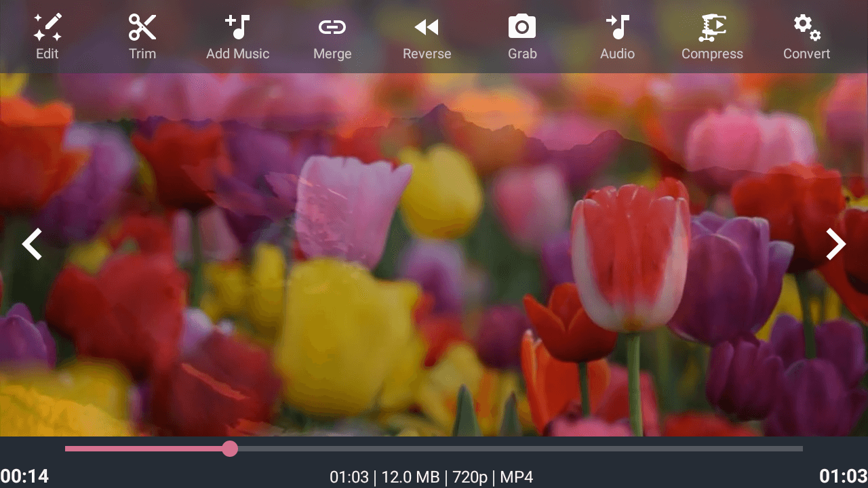The image size is (868, 488).
Task: Click the 00:14 elapsed time display
Action: coord(24,476)
